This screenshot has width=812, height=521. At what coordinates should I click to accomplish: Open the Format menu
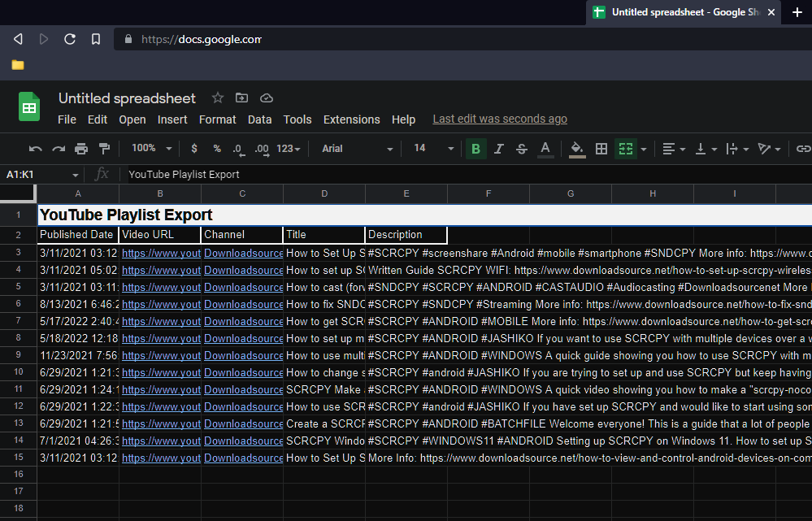click(218, 119)
